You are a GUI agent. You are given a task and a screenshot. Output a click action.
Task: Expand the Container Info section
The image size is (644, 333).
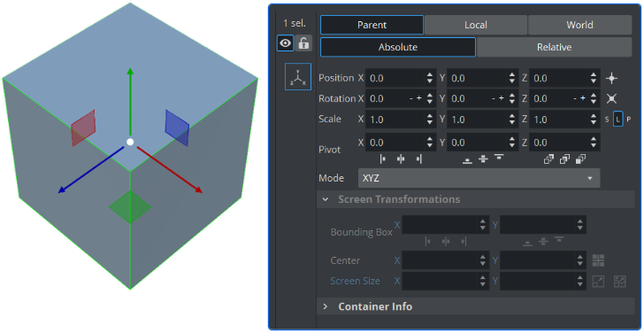pos(326,306)
